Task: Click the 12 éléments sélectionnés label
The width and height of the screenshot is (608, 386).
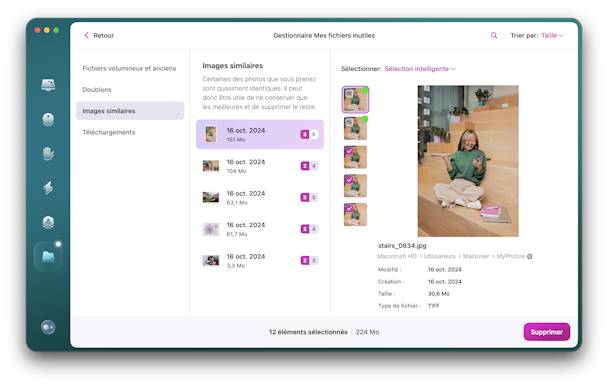Action: click(x=308, y=332)
